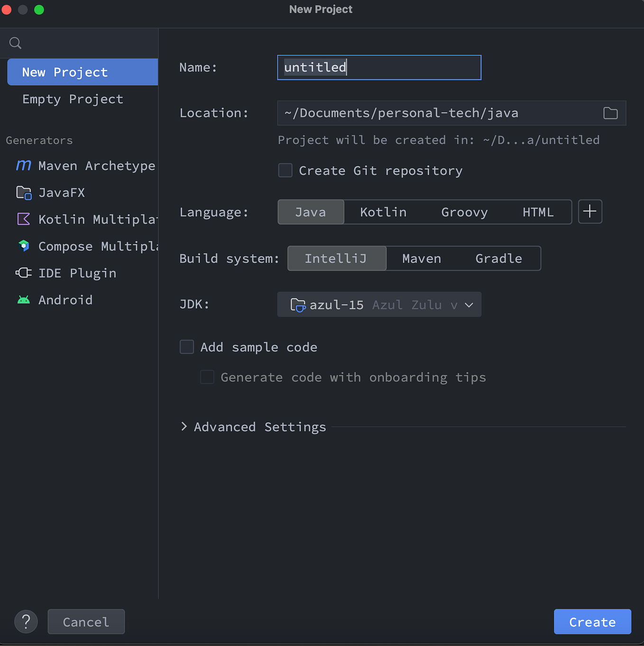Expand the Advanced Settings section
This screenshot has width=644, height=646.
[184, 427]
